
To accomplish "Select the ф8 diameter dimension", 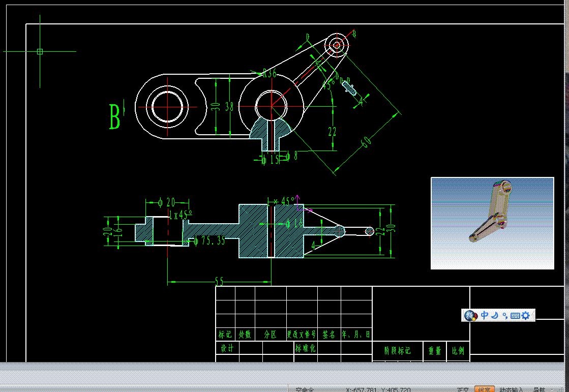I will tap(291, 156).
